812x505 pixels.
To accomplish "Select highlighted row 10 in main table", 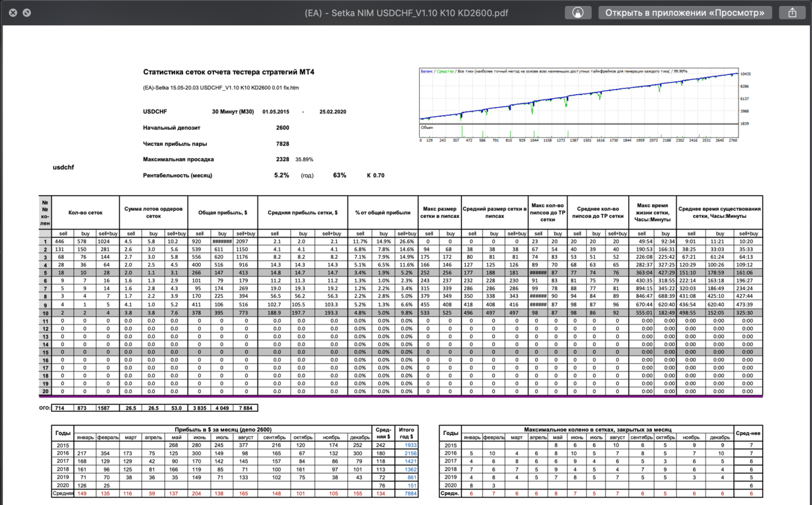I will [x=400, y=313].
